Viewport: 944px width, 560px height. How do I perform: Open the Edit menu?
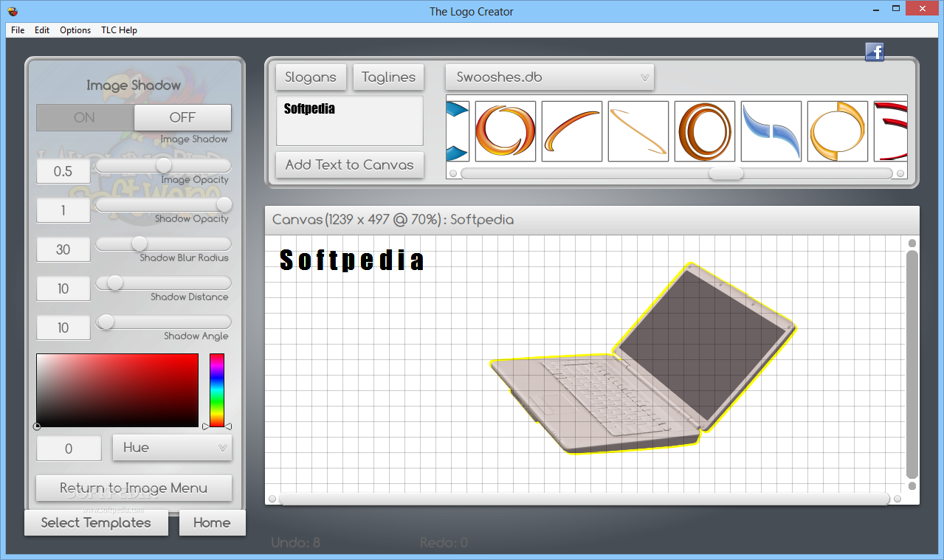coord(42,30)
